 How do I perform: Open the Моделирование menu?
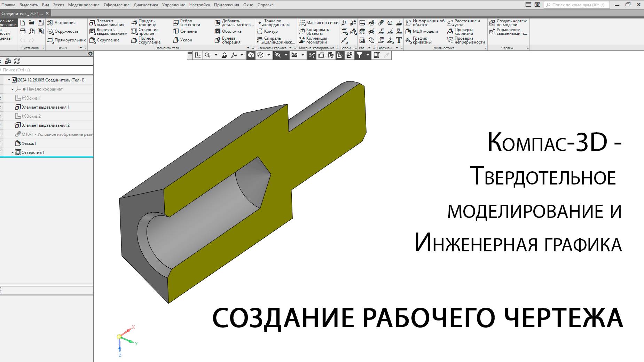84,5
